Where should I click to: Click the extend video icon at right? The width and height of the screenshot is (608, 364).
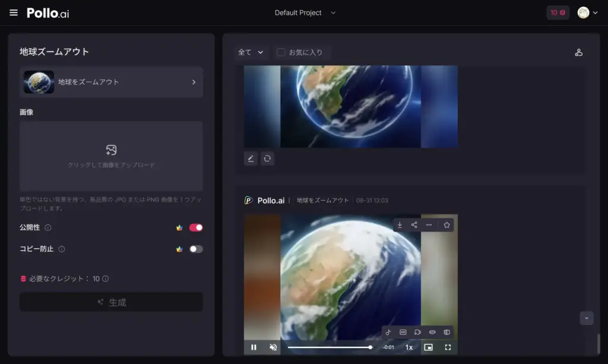pos(447,332)
